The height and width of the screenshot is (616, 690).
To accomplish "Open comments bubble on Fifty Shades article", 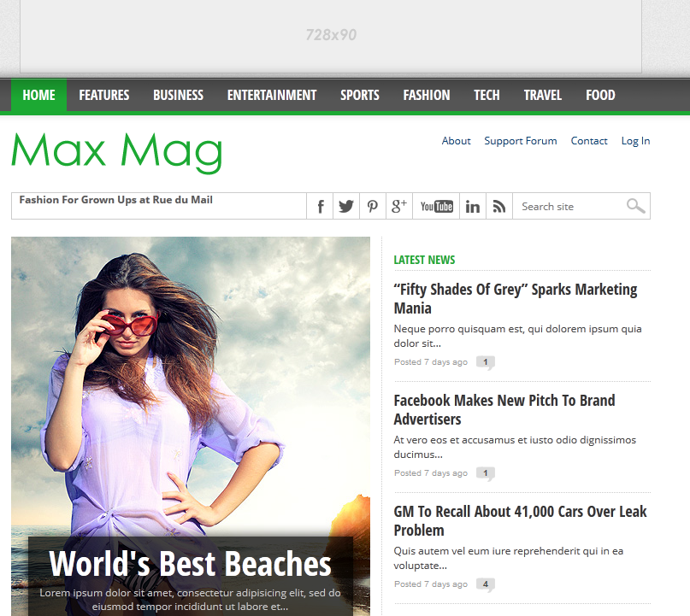I will 486,363.
